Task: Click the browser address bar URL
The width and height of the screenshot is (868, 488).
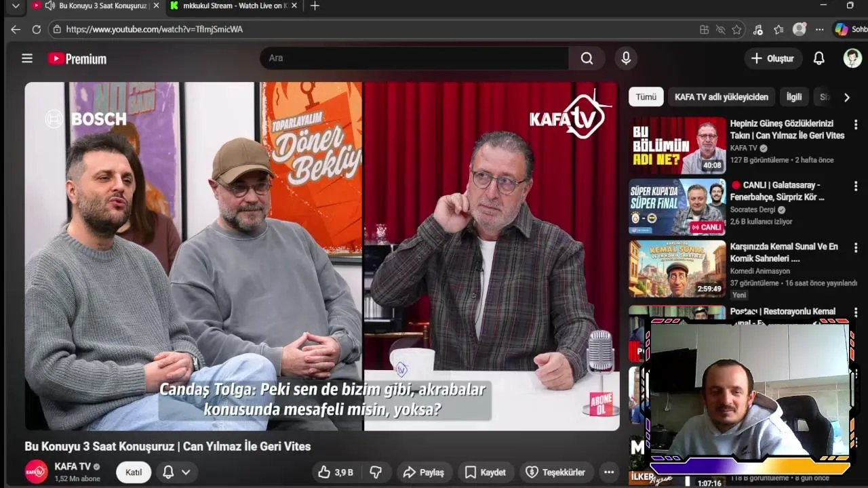Action: click(x=154, y=29)
